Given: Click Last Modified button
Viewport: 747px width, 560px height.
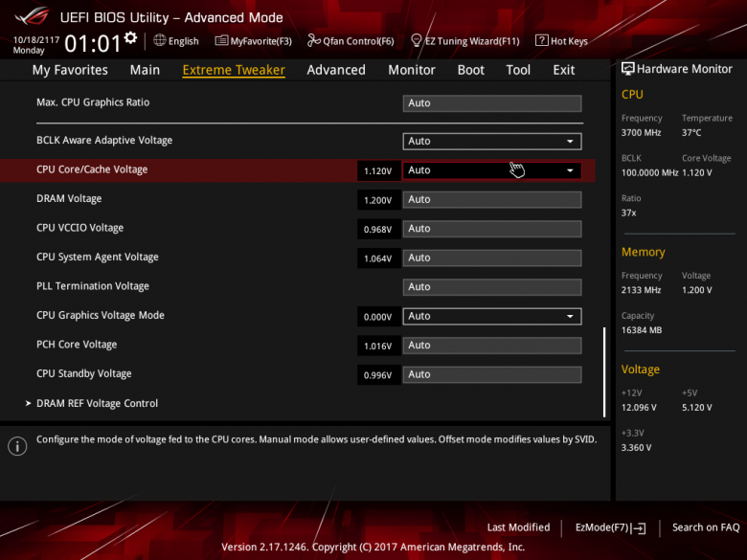Looking at the screenshot, I should point(518,527).
